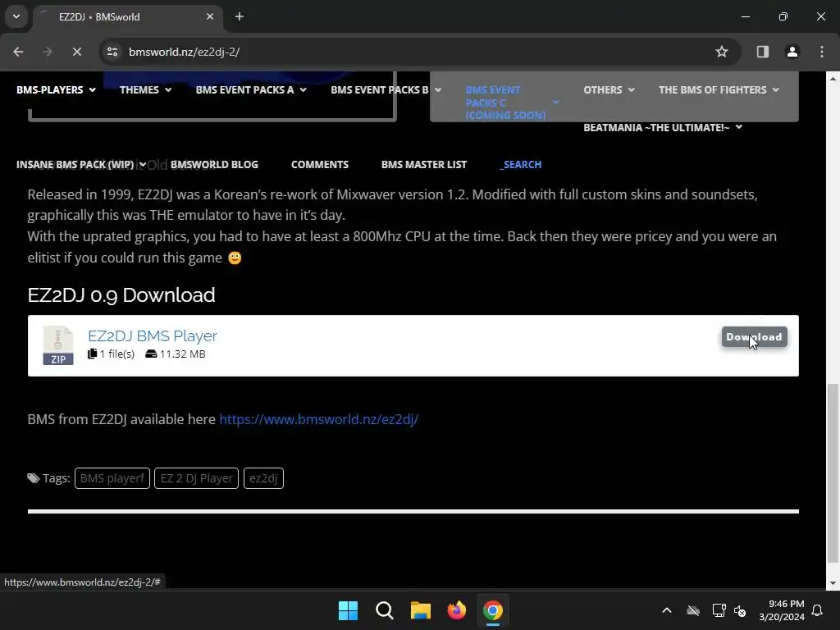Click the scrollbar down arrow

pyautogui.click(x=832, y=583)
